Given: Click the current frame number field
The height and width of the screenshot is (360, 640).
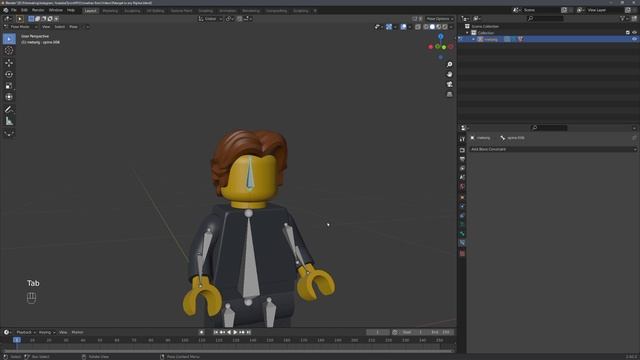Looking at the screenshot, I should [x=378, y=332].
